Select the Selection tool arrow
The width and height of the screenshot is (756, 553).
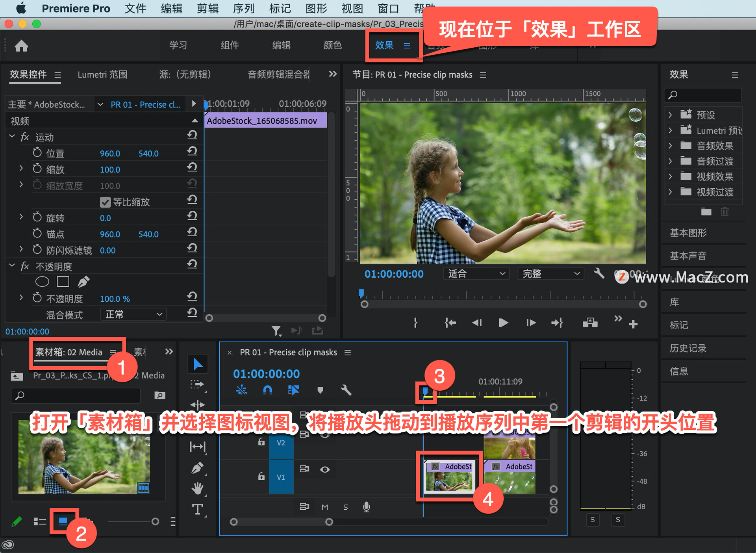pos(198,364)
